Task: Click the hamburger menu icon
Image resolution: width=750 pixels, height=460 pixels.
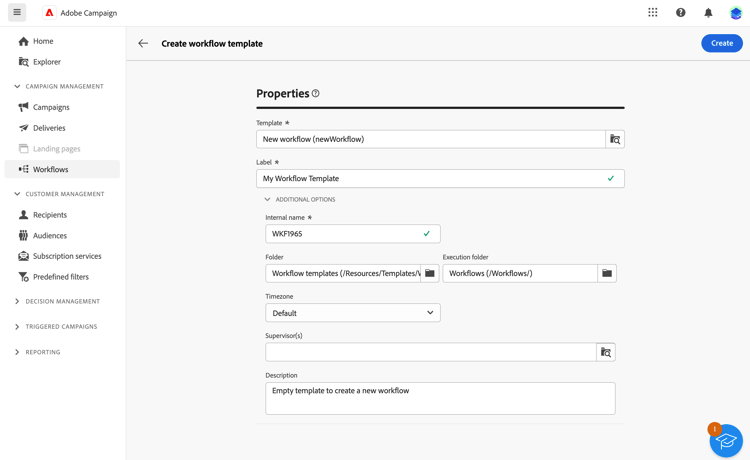Action: click(x=17, y=13)
